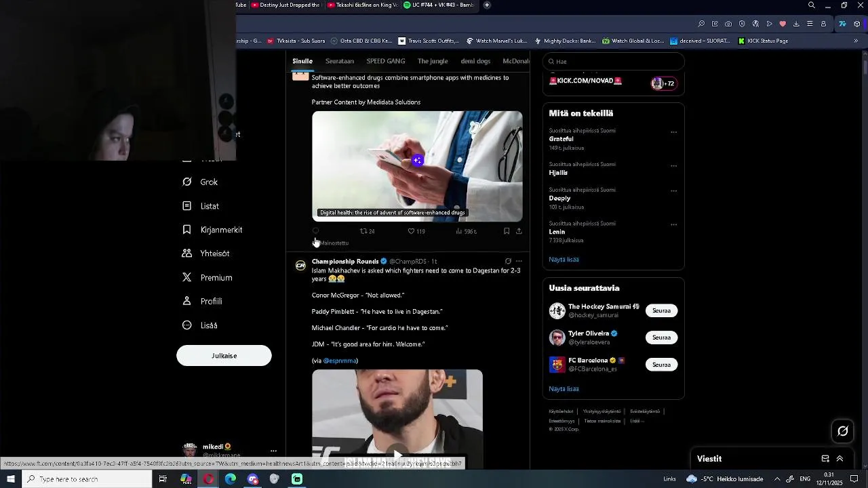The image size is (868, 488).
Task: Open Kick app from taskbar
Action: [297, 479]
